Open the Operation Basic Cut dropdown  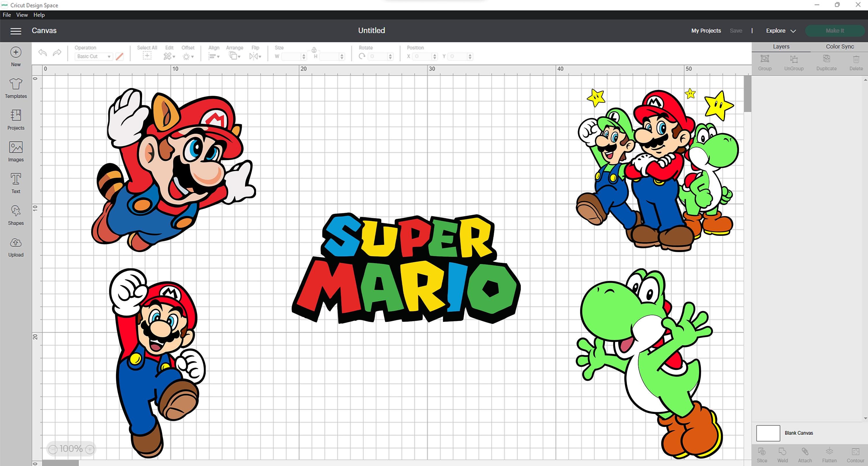click(x=93, y=56)
